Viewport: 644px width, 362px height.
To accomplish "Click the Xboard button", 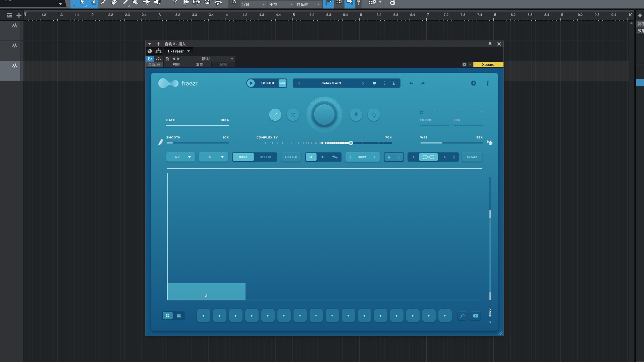I will pos(488,64).
